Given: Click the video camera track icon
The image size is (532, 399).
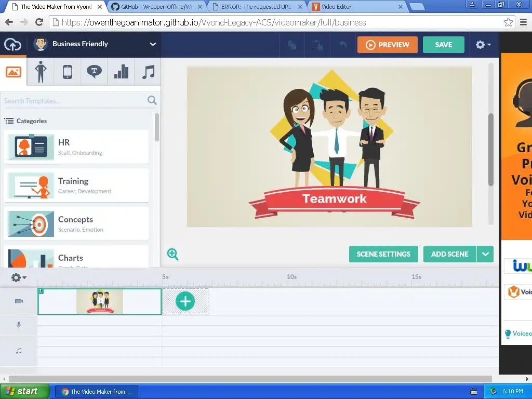Looking at the screenshot, I should pos(19,301).
